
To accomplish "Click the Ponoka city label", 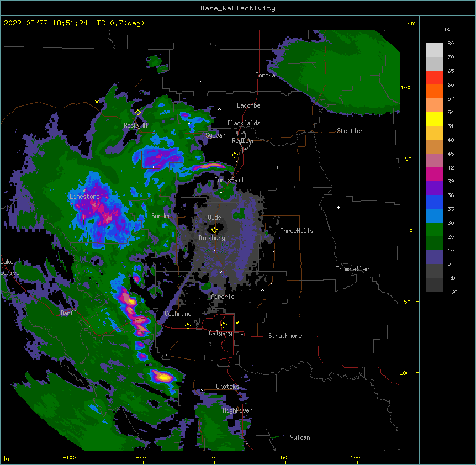I will [x=265, y=75].
